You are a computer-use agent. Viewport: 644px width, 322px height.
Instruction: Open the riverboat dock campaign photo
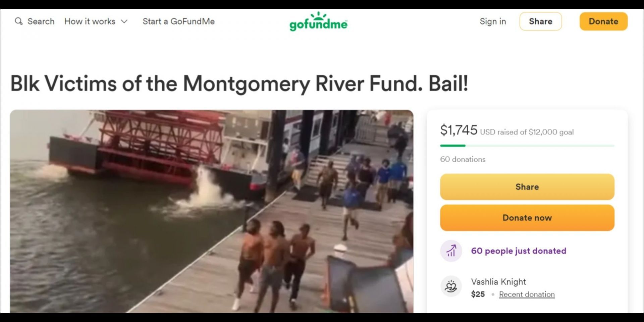[212, 211]
